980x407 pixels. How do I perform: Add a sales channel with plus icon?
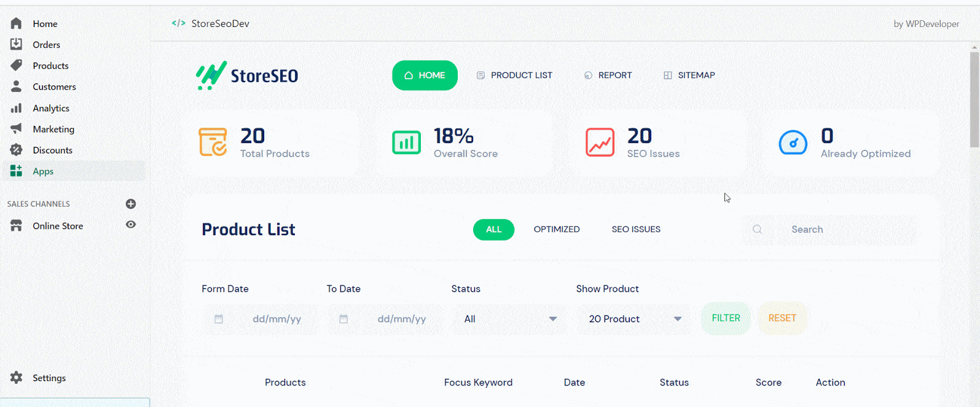point(130,204)
